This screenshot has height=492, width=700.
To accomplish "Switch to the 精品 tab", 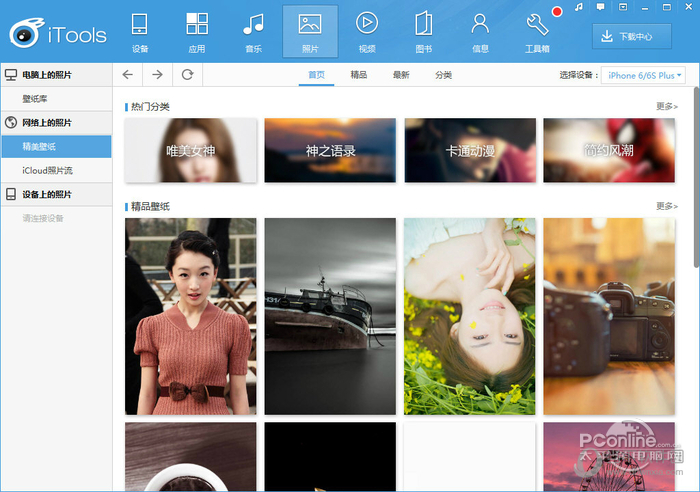I will coord(358,75).
